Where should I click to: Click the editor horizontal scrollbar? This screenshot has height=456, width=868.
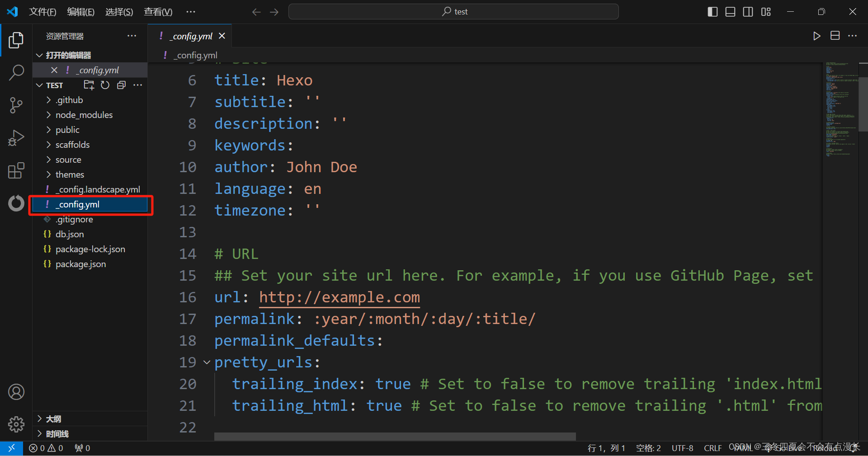395,437
